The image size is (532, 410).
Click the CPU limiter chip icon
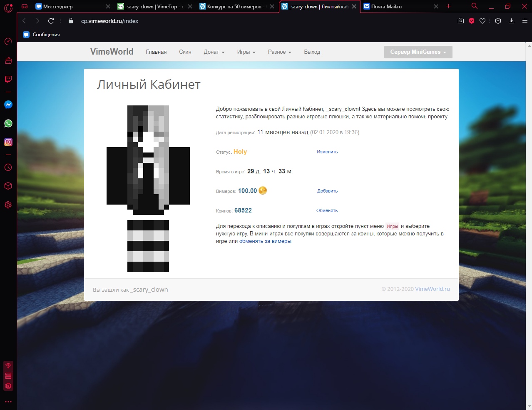(8, 386)
